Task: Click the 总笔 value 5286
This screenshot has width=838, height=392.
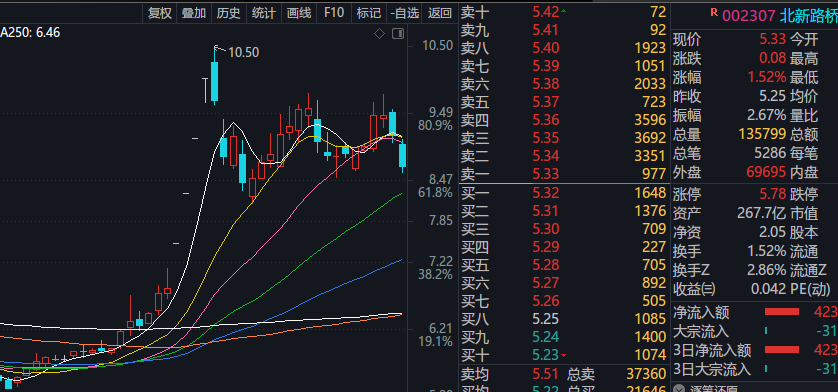Action: click(x=770, y=153)
